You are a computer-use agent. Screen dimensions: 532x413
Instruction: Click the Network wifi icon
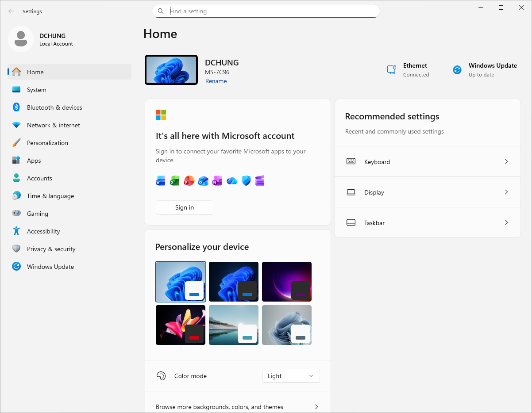click(x=16, y=125)
